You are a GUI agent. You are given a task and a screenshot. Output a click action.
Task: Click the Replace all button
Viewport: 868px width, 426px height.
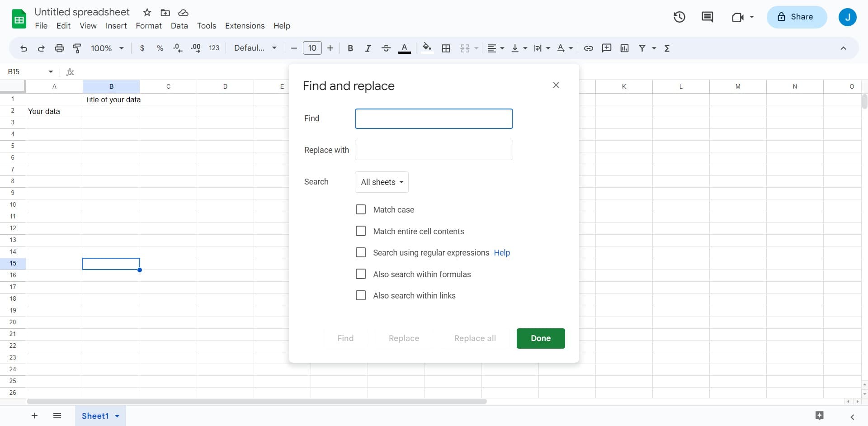475,338
